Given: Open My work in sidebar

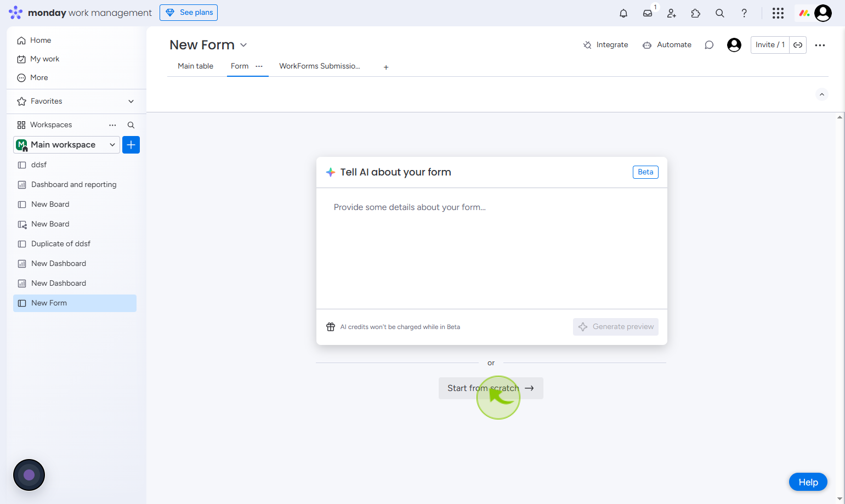Looking at the screenshot, I should pyautogui.click(x=44, y=59).
